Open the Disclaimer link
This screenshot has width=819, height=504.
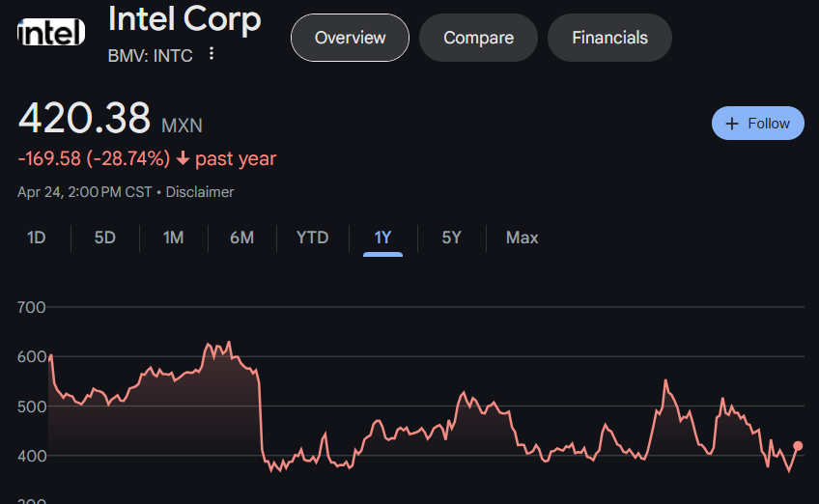(200, 192)
